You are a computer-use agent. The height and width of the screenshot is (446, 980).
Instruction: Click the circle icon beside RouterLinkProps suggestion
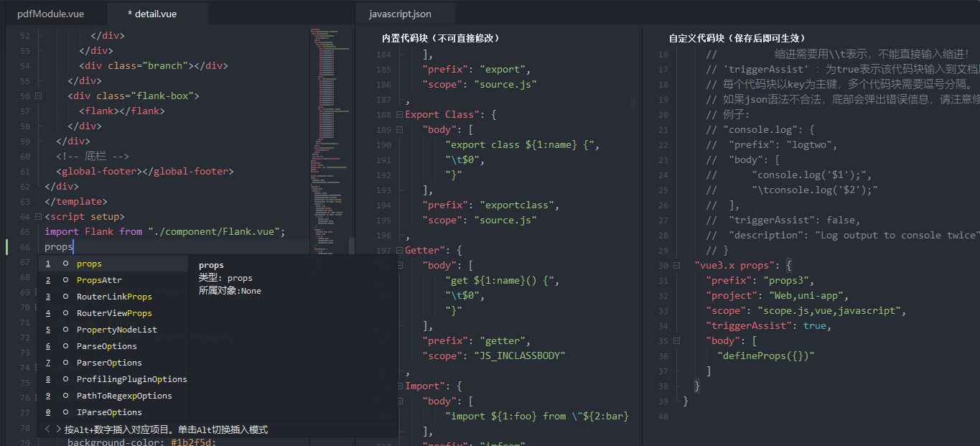(x=66, y=297)
